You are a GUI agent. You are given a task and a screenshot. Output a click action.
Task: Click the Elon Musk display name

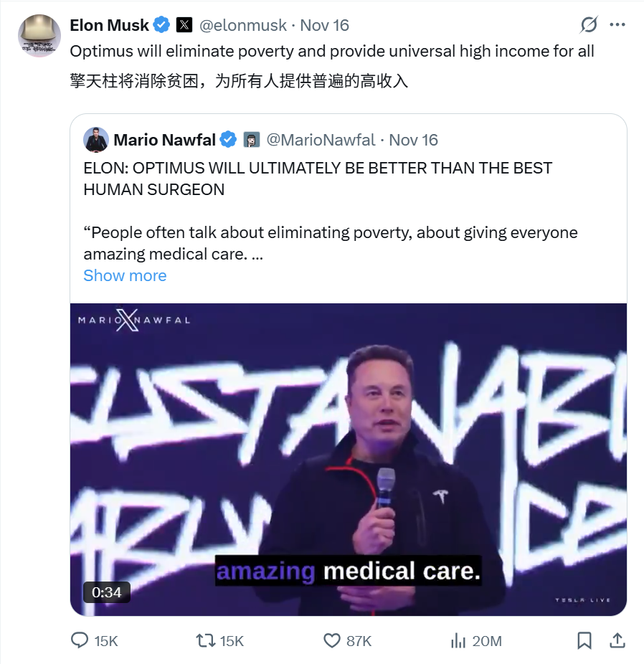109,25
